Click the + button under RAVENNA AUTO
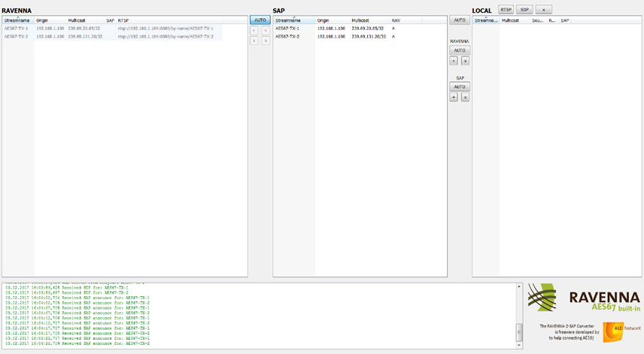The width and height of the screenshot is (644, 354). tap(454, 61)
